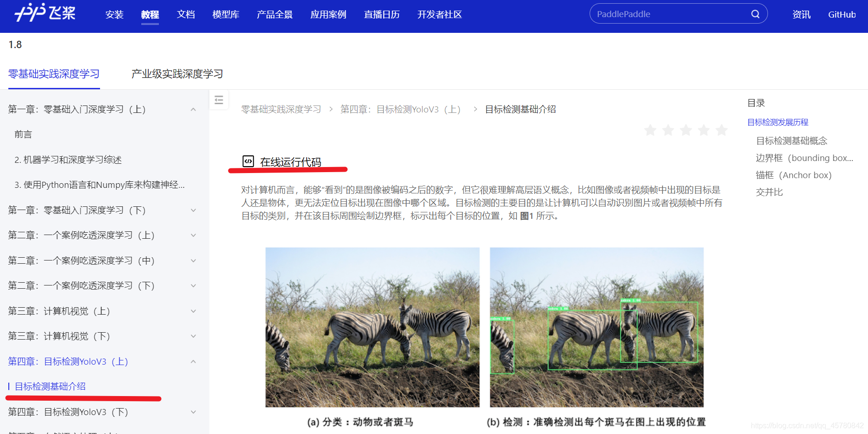The height and width of the screenshot is (434, 868).
Task: Expand 第三章：计算机视觉（下）chevron
Action: [193, 336]
